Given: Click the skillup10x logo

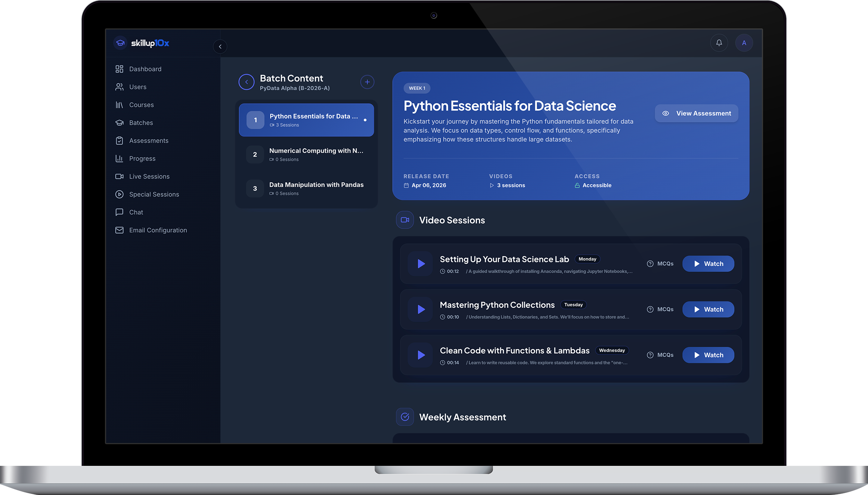Looking at the screenshot, I should tap(142, 43).
